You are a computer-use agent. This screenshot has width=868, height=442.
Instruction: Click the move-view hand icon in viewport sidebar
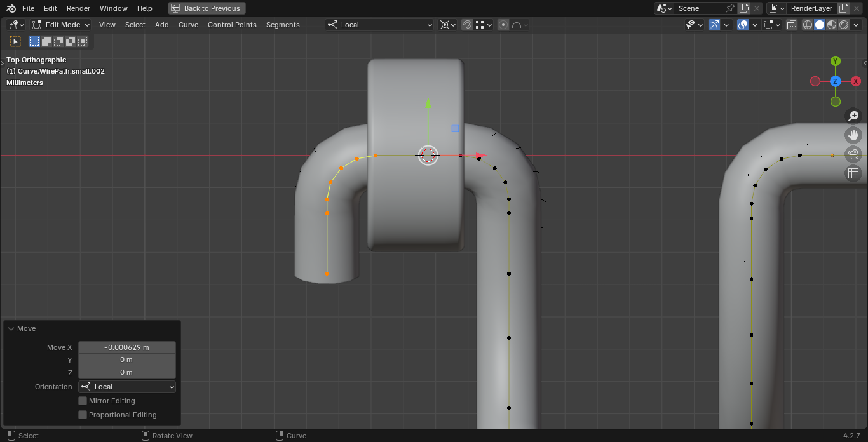(853, 135)
